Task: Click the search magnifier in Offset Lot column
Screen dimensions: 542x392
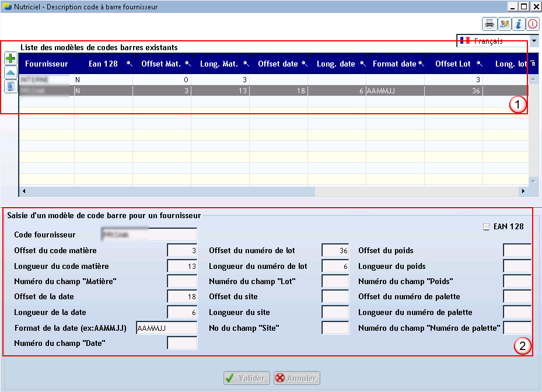Action: point(480,64)
